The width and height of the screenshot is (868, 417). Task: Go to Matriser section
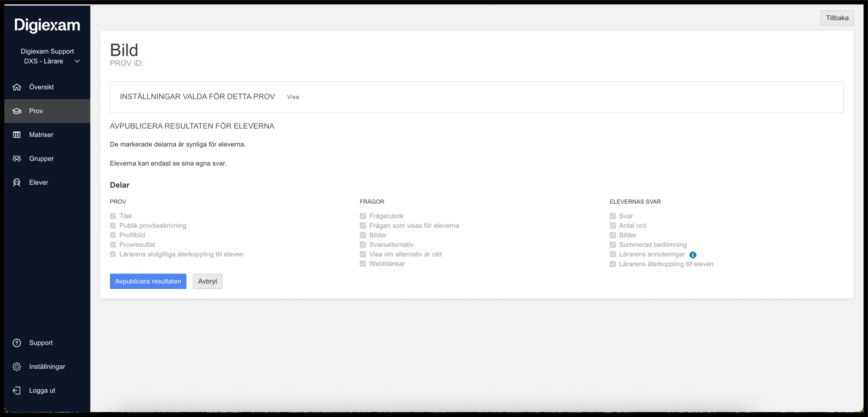coord(47,135)
